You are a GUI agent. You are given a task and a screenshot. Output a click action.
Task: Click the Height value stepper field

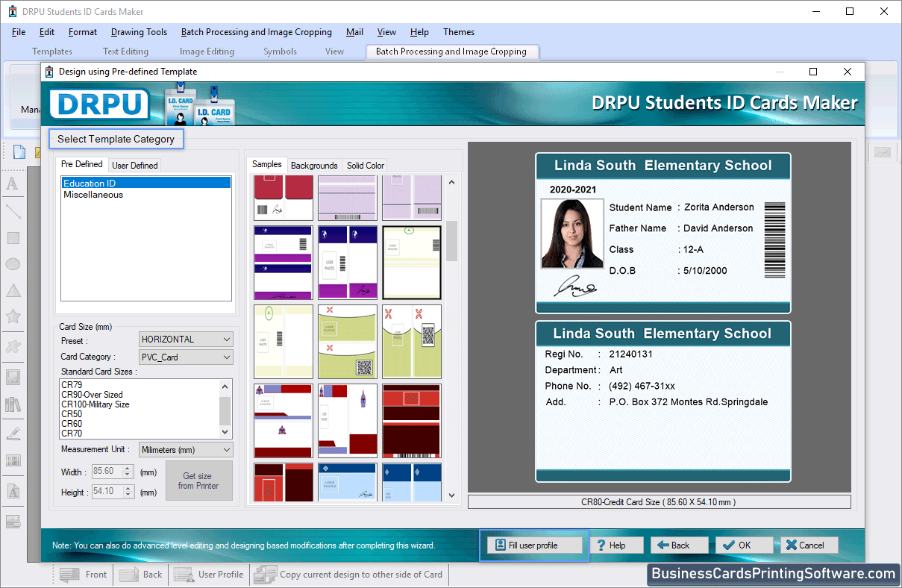pos(112,492)
